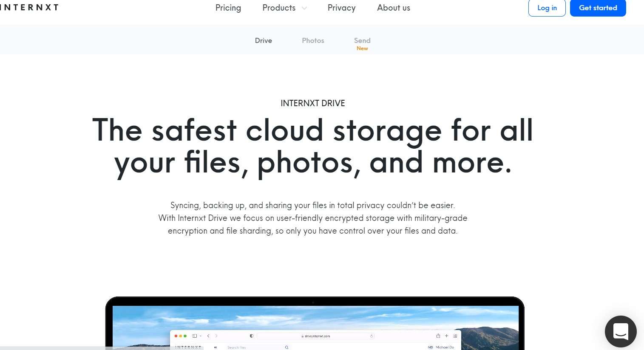644x350 pixels.
Task: Switch to the Drive tab
Action: tap(264, 40)
